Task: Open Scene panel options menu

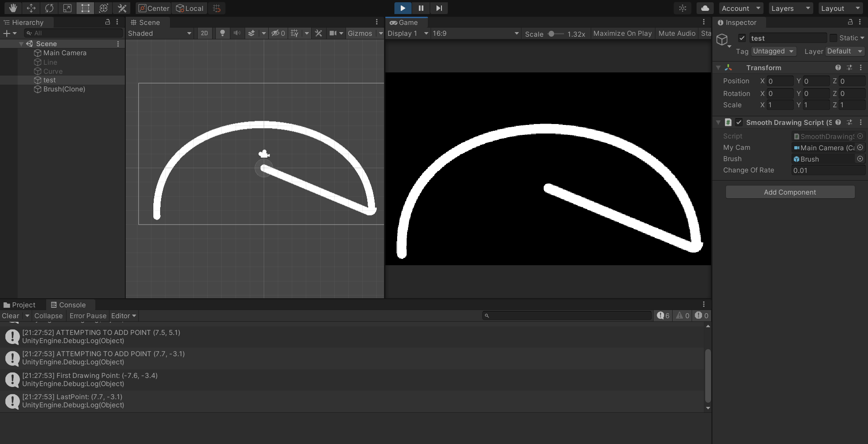Action: pos(377,22)
